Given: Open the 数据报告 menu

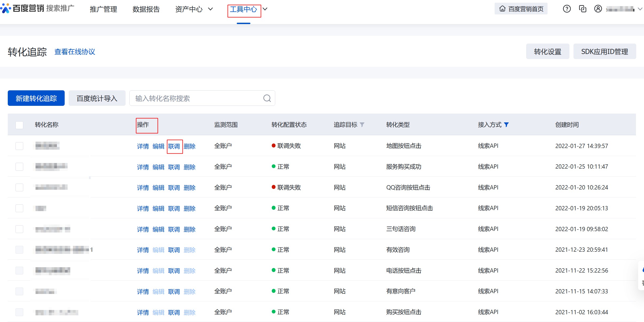Looking at the screenshot, I should coord(146,9).
